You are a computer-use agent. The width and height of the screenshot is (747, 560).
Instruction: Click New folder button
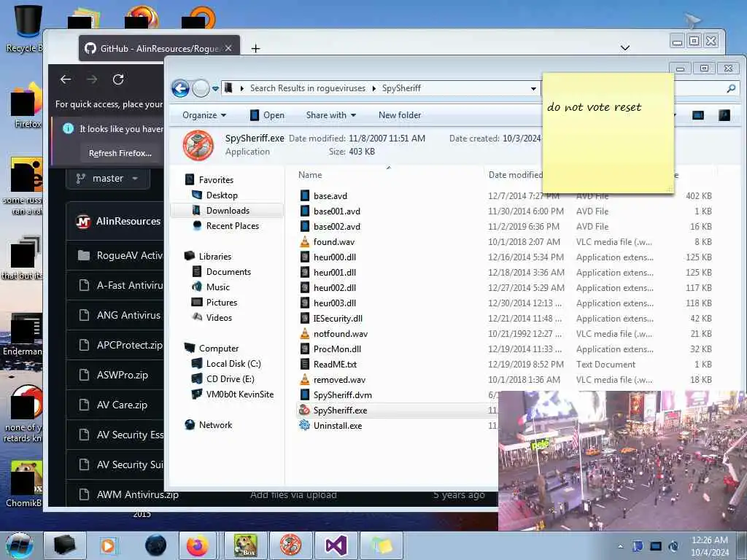coord(400,115)
